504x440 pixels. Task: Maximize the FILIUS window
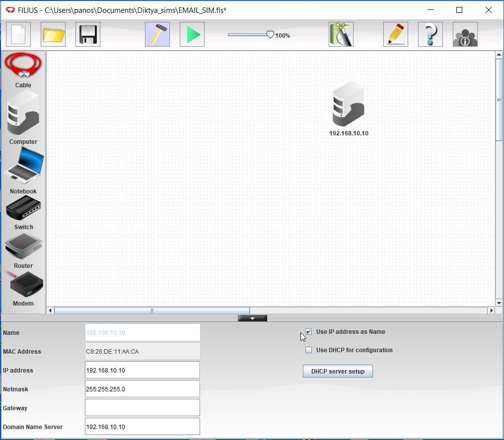click(459, 10)
